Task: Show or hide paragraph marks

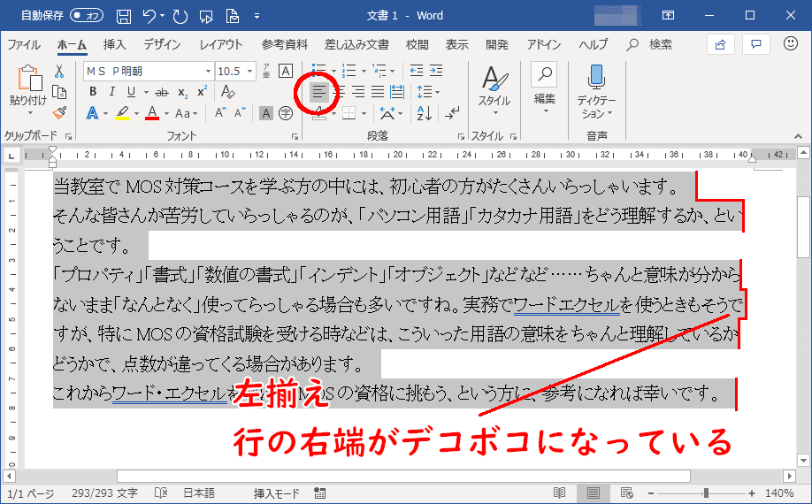Action: click(x=452, y=113)
